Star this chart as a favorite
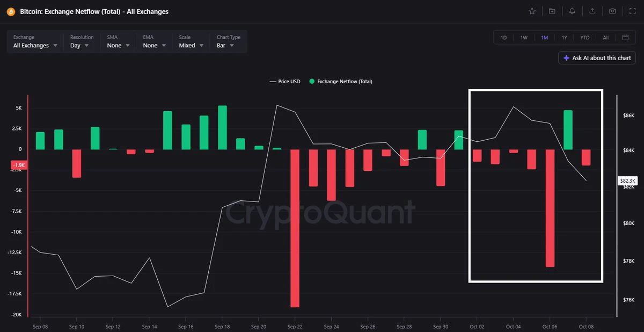Screen dimensions: 644x332 [x=532, y=11]
